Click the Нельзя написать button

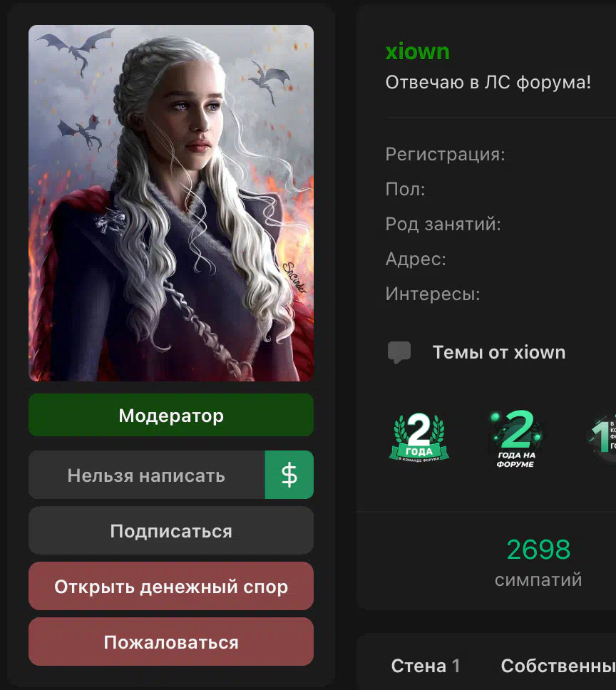click(x=147, y=475)
